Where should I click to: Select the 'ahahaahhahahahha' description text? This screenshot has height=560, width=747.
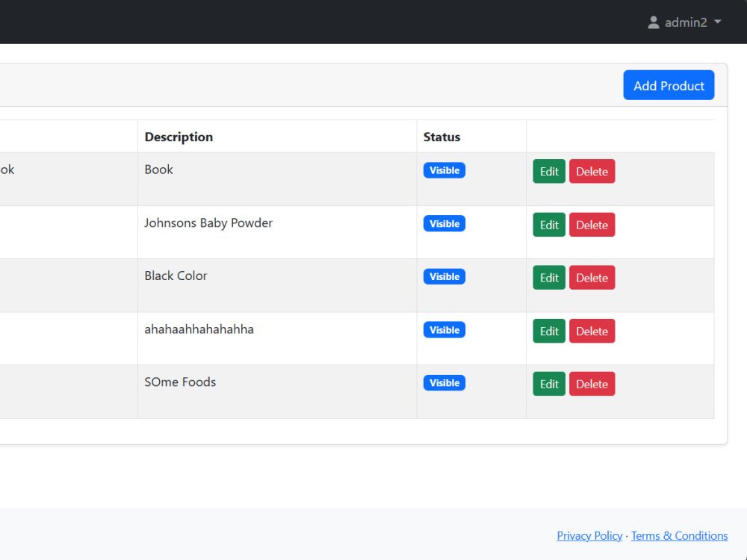point(199,329)
